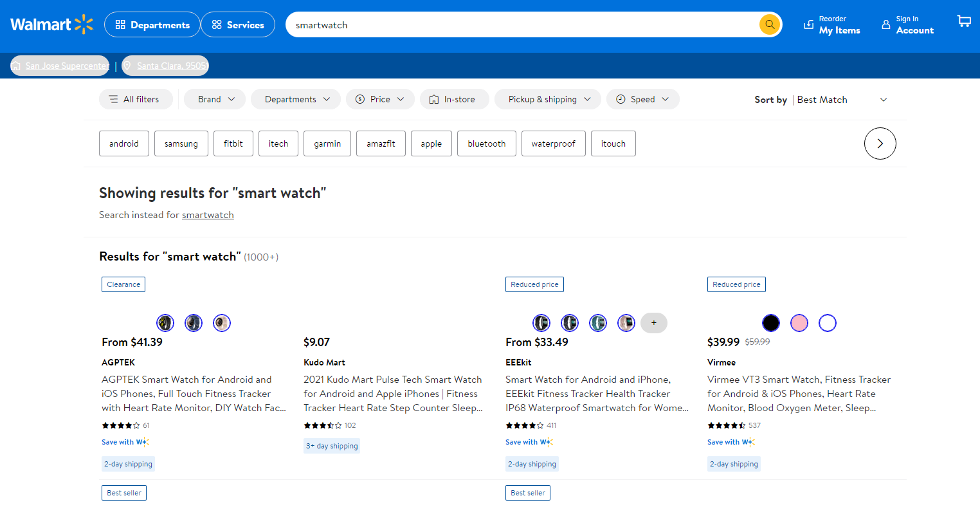
Task: Click Save with W+ under Virmee
Action: click(x=731, y=442)
